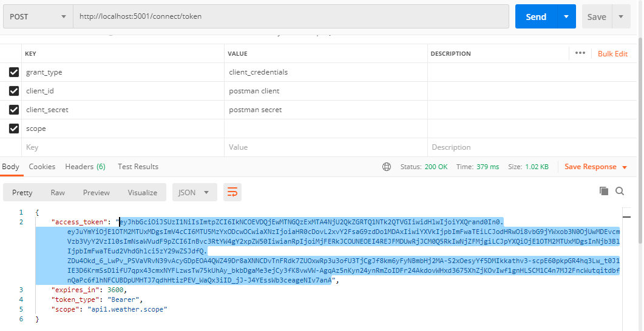644x331 pixels.
Task: Click the Time 379 ms indicator
Action: click(x=478, y=167)
